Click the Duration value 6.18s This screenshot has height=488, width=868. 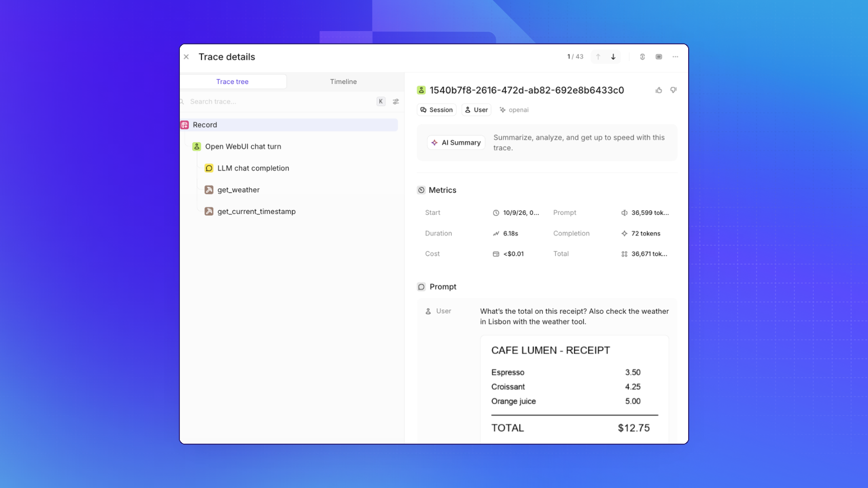pos(511,234)
